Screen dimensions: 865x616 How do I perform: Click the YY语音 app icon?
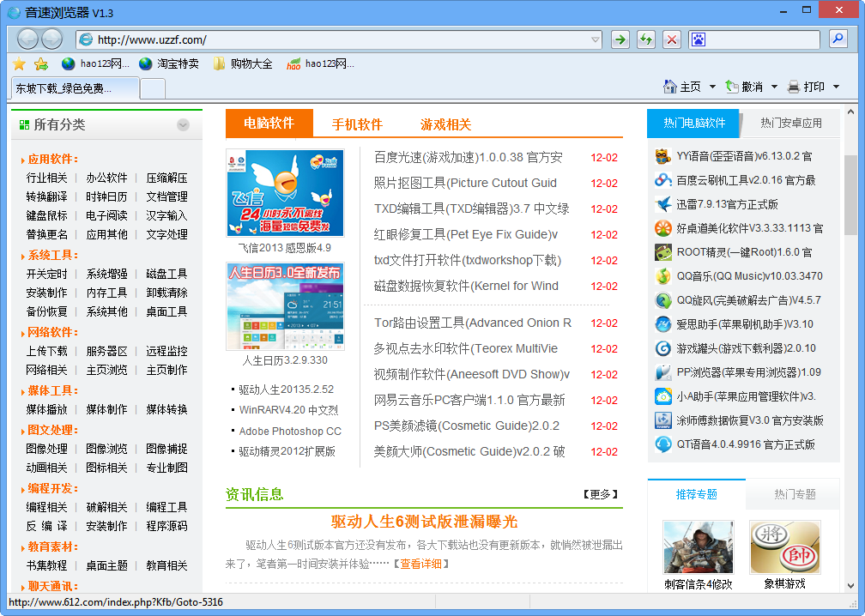[x=663, y=156]
